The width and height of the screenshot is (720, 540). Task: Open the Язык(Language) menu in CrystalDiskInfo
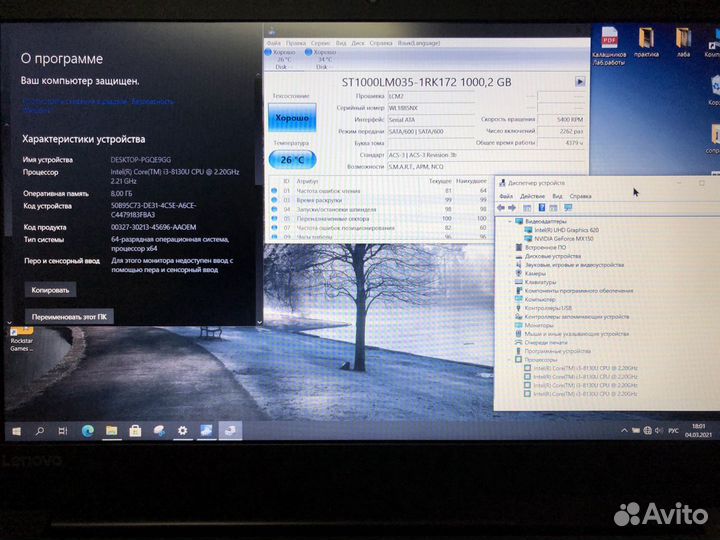tap(419, 43)
